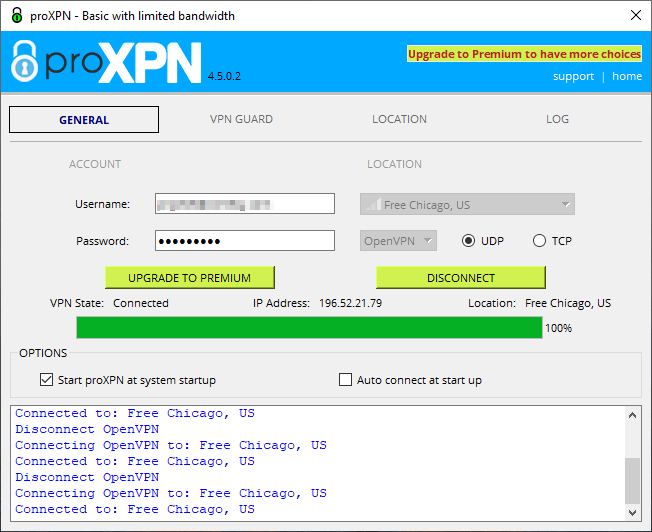Select the TCP radio button
The height and width of the screenshot is (532, 652).
[x=539, y=241]
